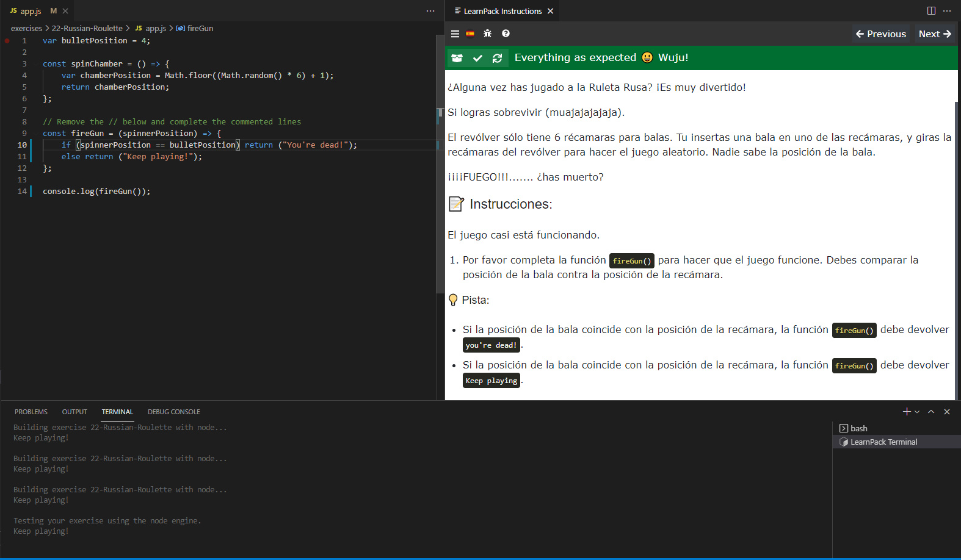This screenshot has width=961, height=560.
Task: Split the LearnPack editor right
Action: coord(931,11)
